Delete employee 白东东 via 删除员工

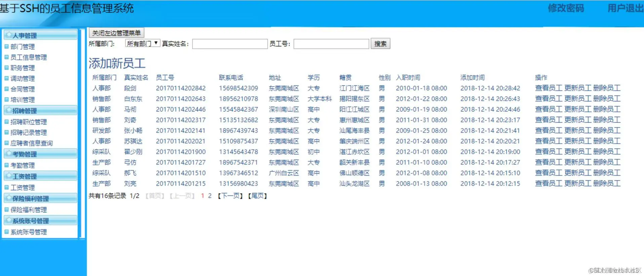click(607, 99)
